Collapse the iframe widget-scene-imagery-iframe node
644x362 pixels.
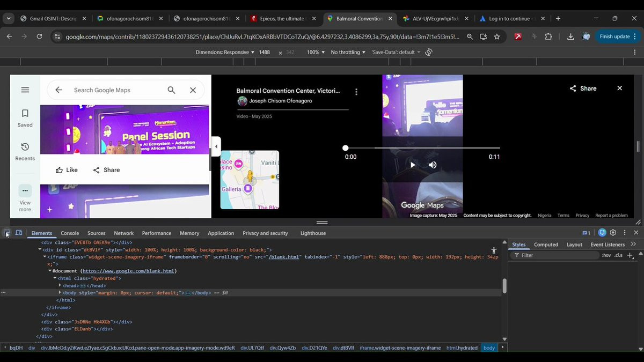[45, 257]
